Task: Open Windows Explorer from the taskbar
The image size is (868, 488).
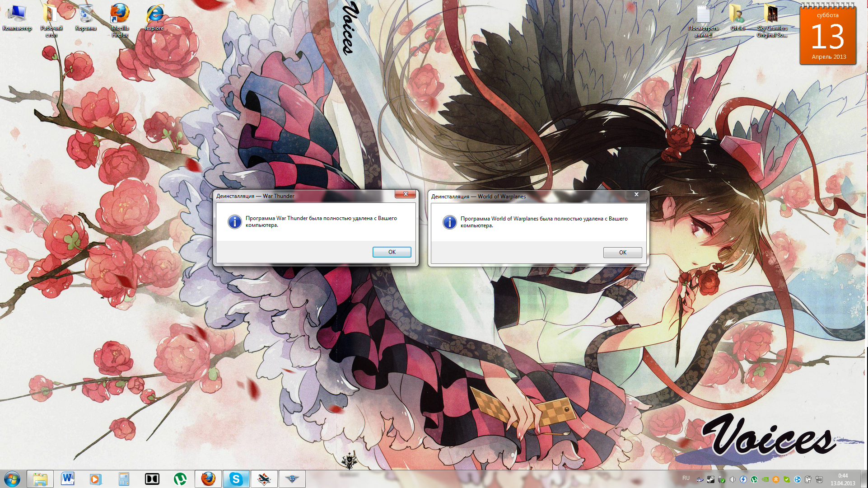Action: pyautogui.click(x=40, y=479)
